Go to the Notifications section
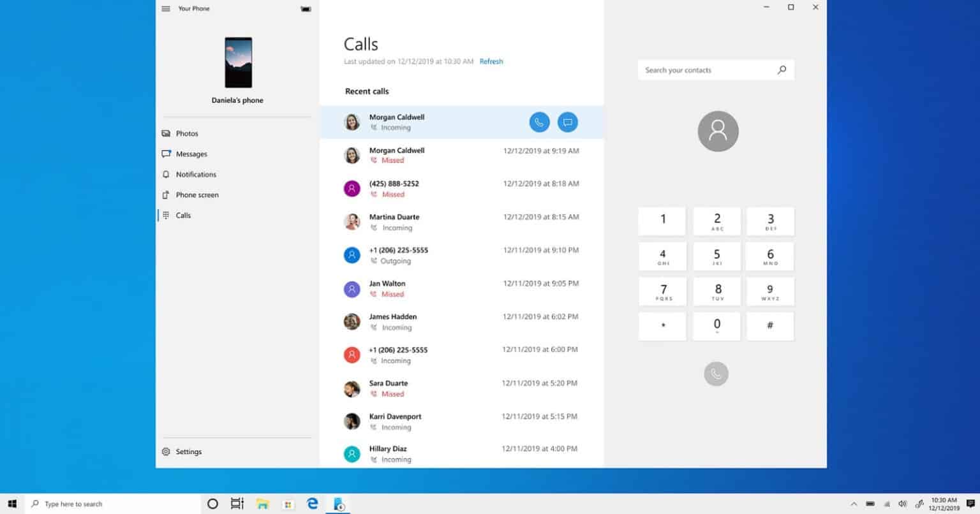The image size is (980, 514). [195, 174]
